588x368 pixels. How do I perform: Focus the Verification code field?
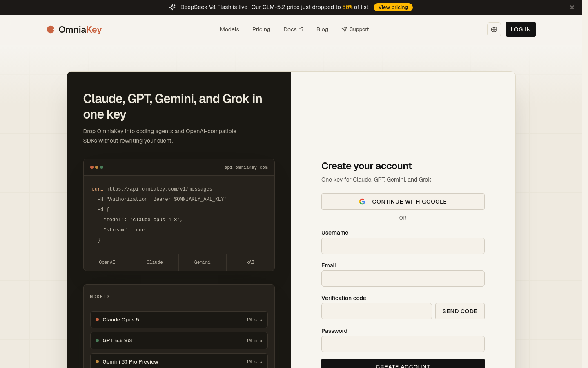click(376, 311)
